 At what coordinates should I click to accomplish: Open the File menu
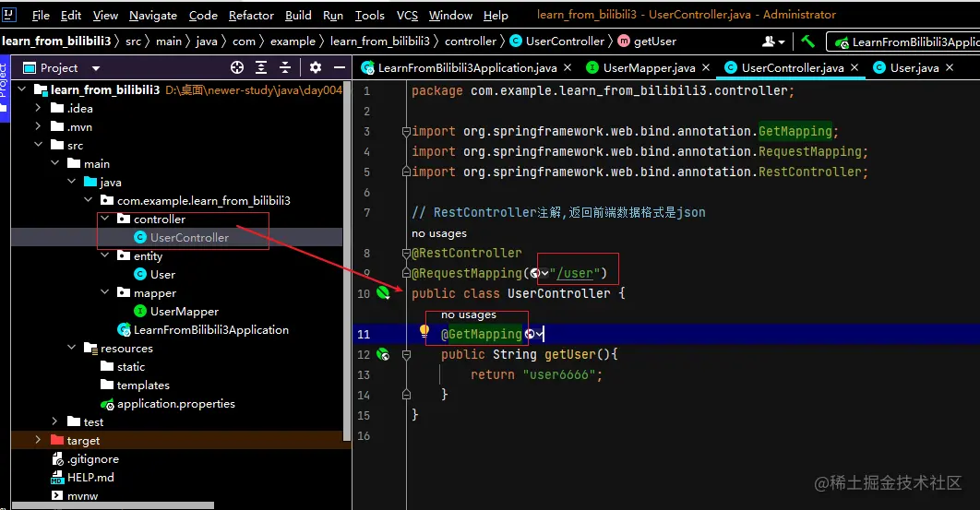[41, 15]
